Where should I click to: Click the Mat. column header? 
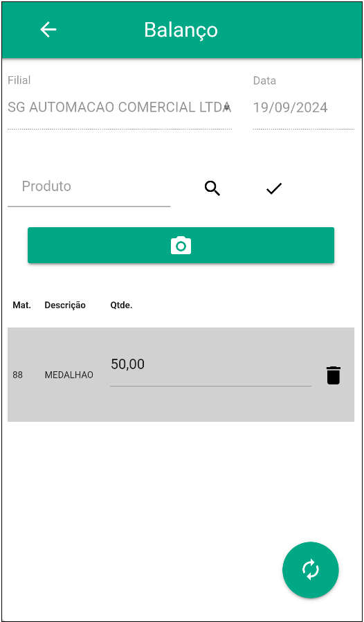point(22,305)
